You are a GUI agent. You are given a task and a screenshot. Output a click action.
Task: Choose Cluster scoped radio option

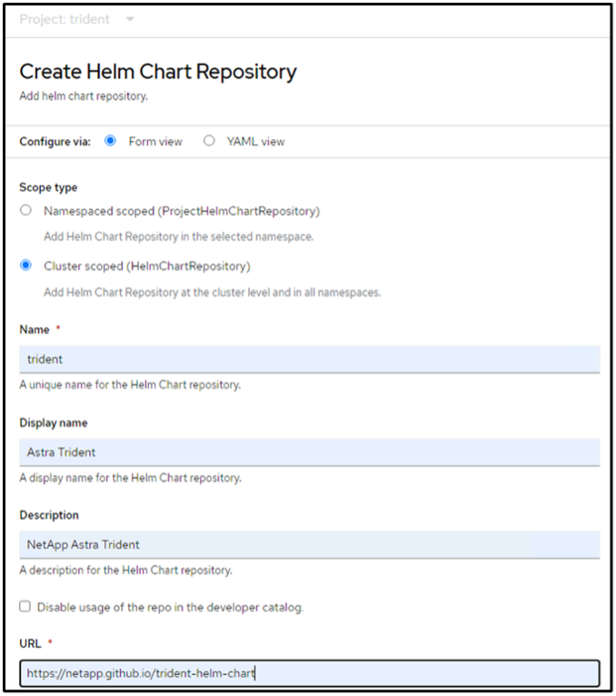[x=25, y=266]
